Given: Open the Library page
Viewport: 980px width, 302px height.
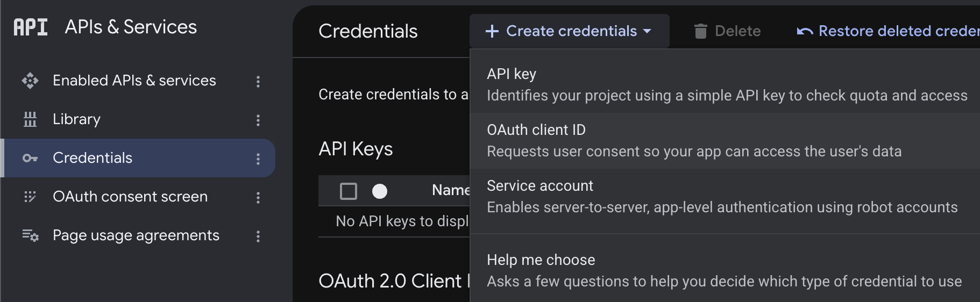Looking at the screenshot, I should (x=76, y=119).
